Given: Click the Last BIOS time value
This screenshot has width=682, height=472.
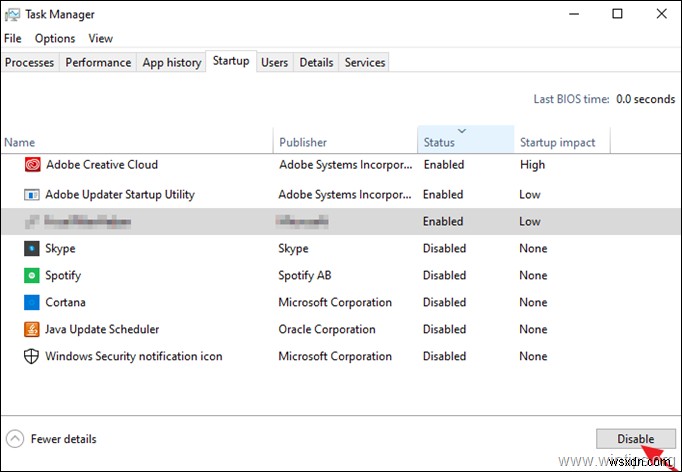Looking at the screenshot, I should [x=645, y=99].
